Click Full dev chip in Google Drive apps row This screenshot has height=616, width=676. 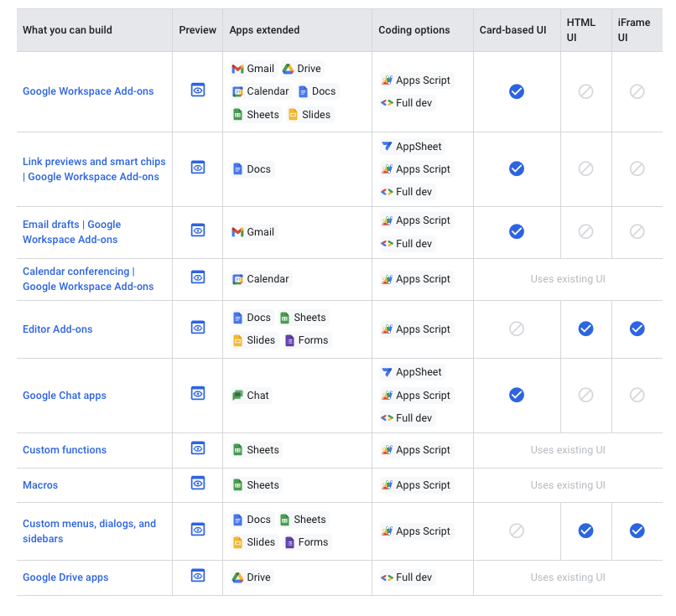(x=407, y=577)
